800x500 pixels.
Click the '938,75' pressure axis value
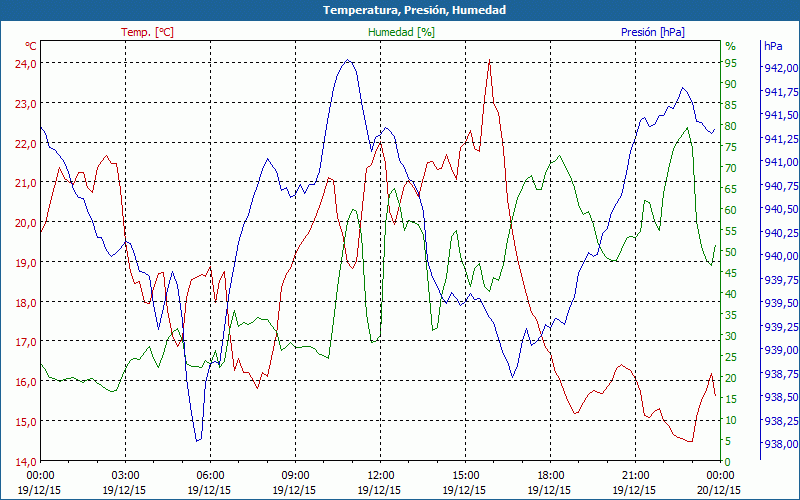click(x=781, y=373)
